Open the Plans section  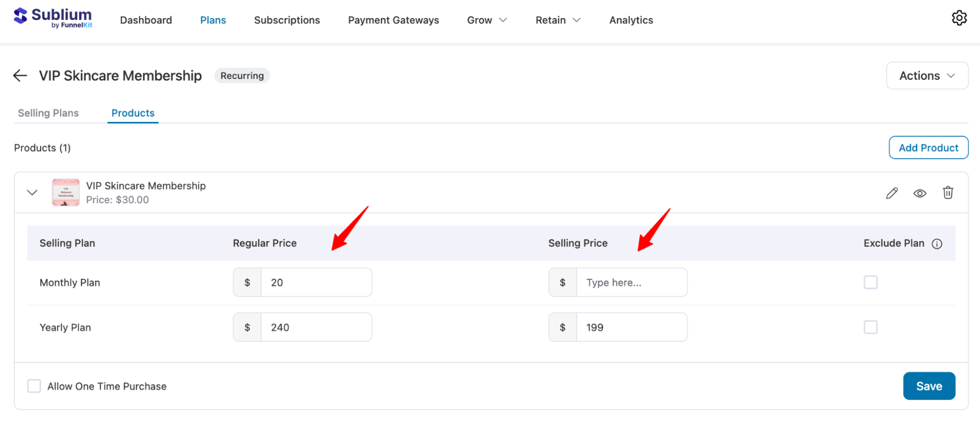click(213, 20)
